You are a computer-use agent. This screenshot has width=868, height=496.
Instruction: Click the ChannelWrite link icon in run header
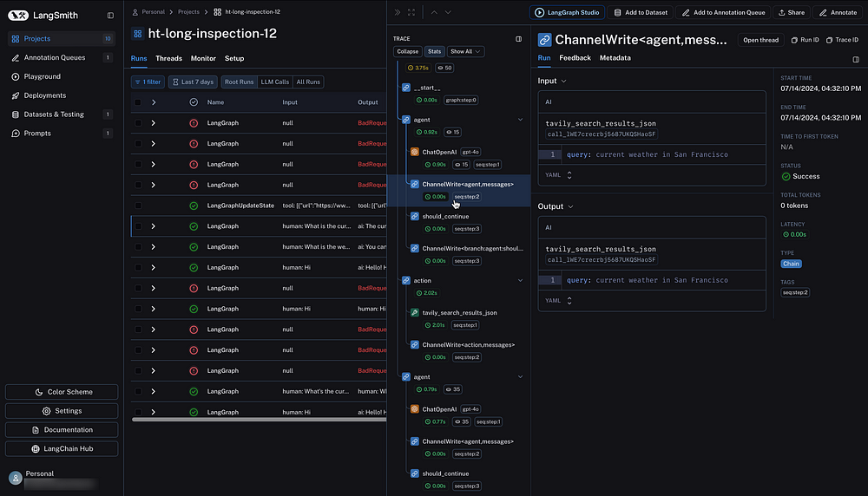coord(545,40)
